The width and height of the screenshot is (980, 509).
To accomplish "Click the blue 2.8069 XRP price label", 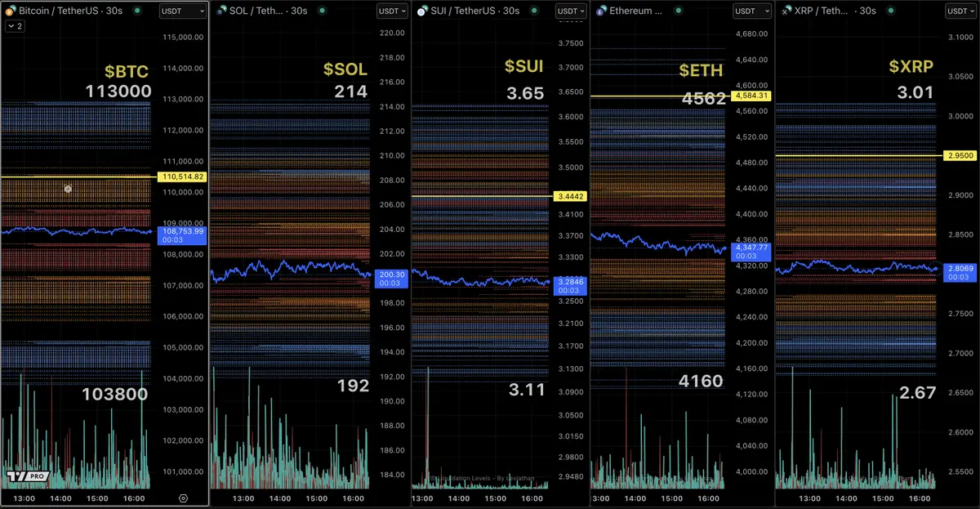I will 961,272.
